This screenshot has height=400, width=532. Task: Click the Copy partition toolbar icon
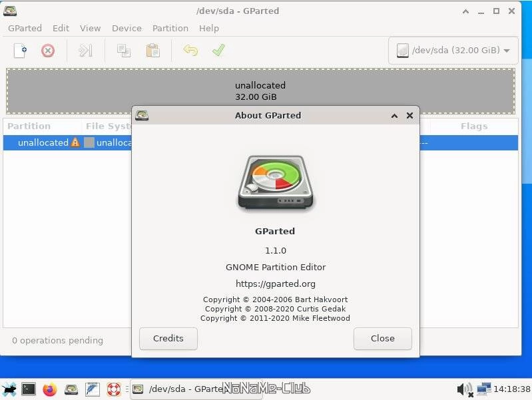pos(124,51)
